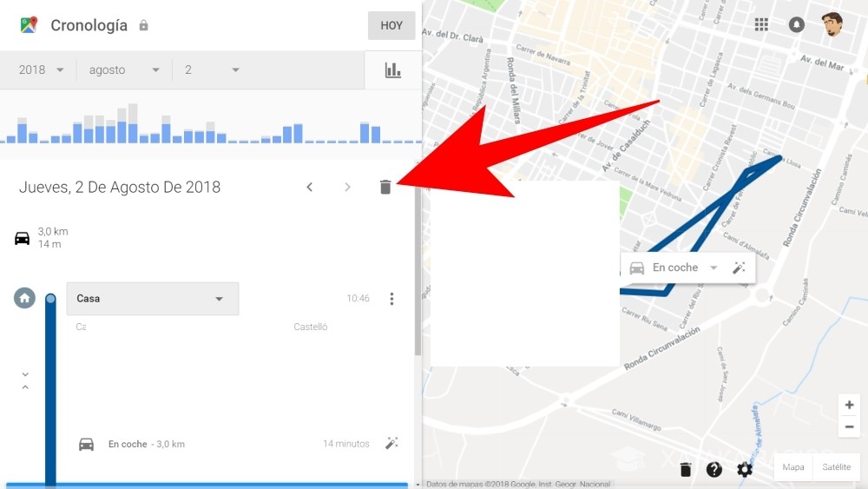The width and height of the screenshot is (868, 489).
Task: Open the 2018 year dropdown
Action: pos(41,69)
